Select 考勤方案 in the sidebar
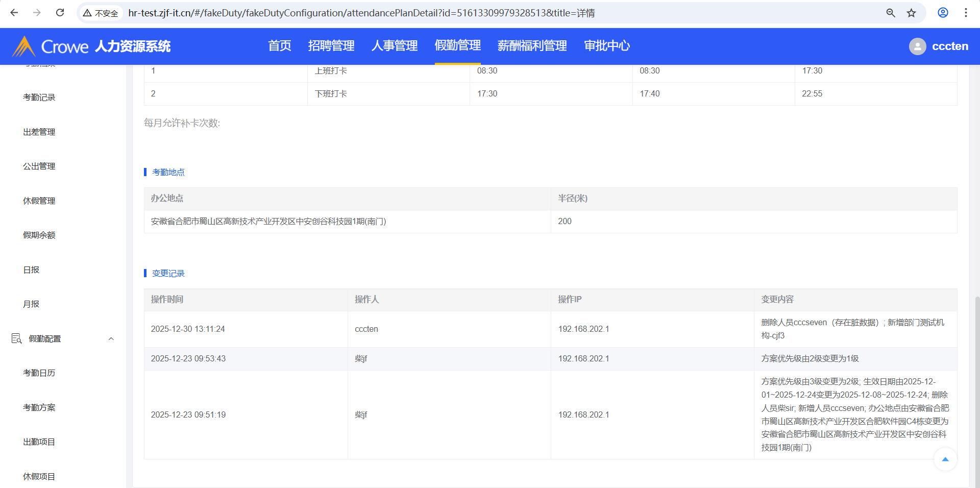The image size is (980, 488). [39, 407]
